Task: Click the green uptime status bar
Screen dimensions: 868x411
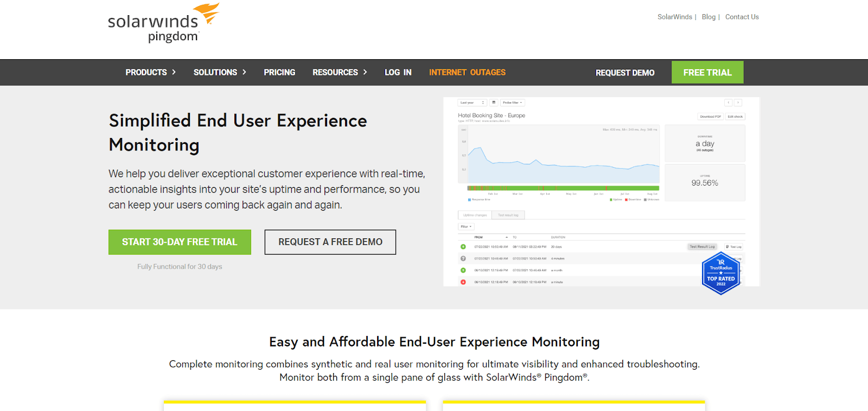Action: 563,188
